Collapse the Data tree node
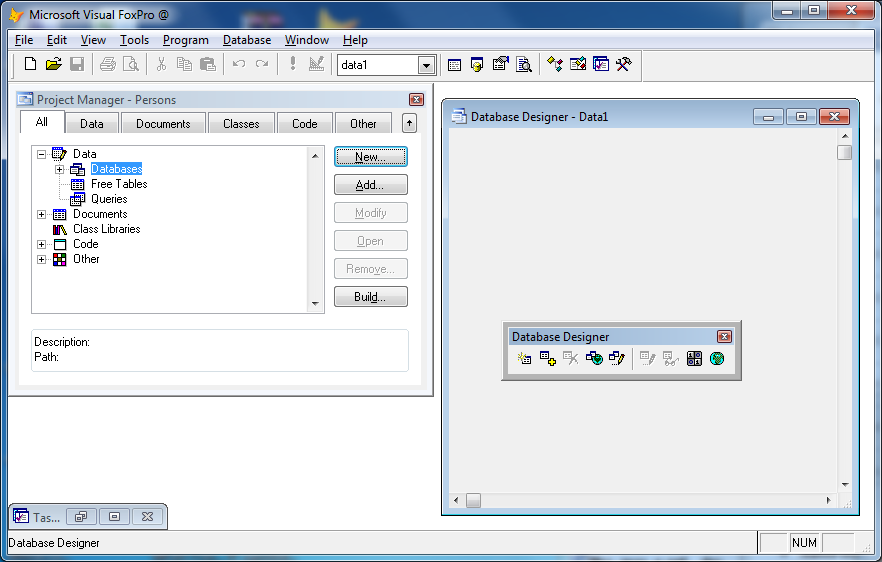Screen dimensions: 882x562 [41, 154]
